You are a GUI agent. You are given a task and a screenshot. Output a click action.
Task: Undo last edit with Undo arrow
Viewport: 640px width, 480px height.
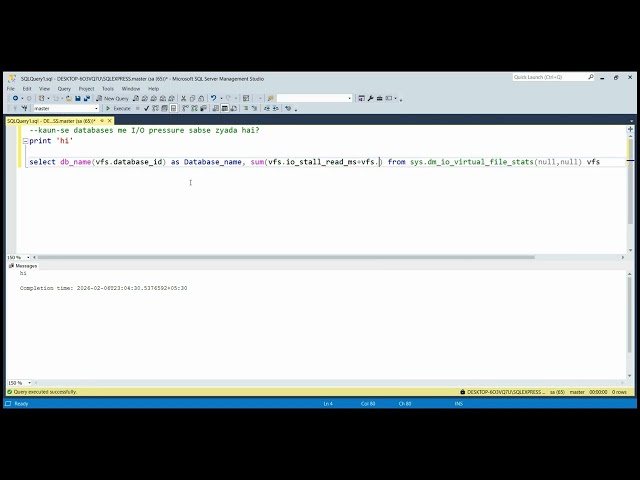click(x=213, y=98)
